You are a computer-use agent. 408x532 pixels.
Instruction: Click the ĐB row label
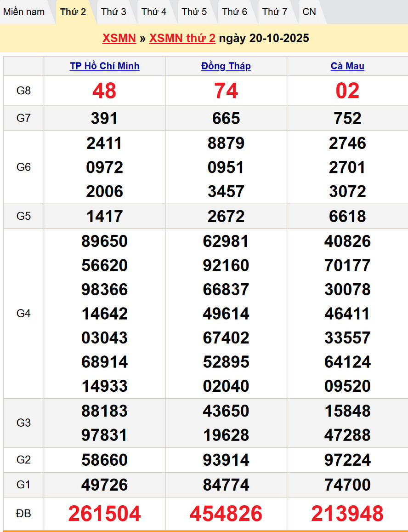[23, 514]
